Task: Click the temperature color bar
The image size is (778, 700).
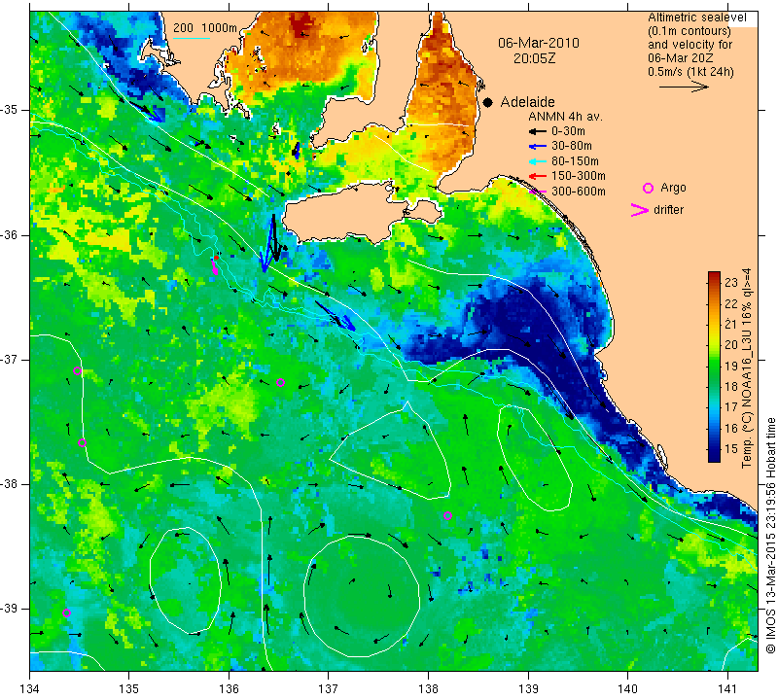Action: tap(714, 367)
